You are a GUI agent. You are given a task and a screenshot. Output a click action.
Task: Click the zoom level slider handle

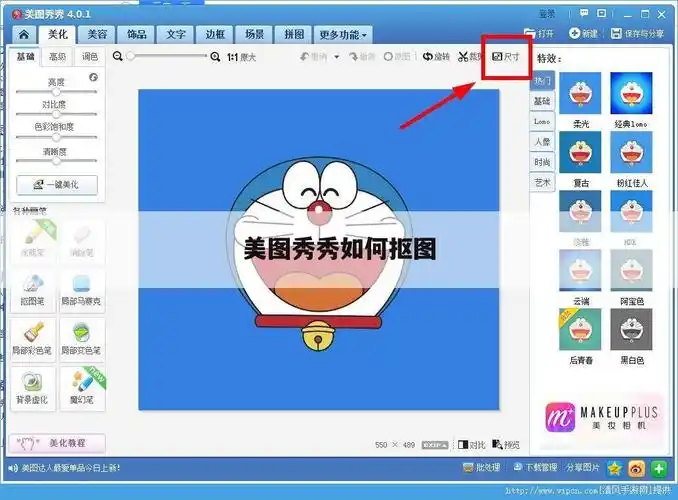(x=131, y=56)
